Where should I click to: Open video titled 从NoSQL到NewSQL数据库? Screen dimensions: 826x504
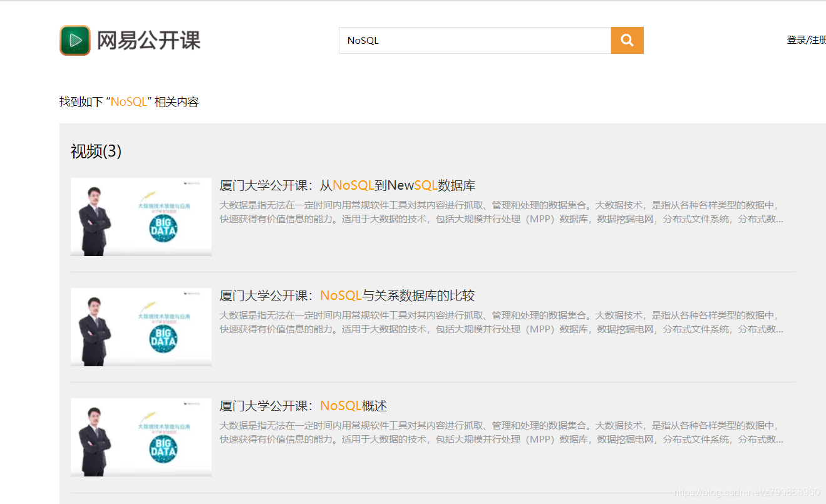[348, 185]
